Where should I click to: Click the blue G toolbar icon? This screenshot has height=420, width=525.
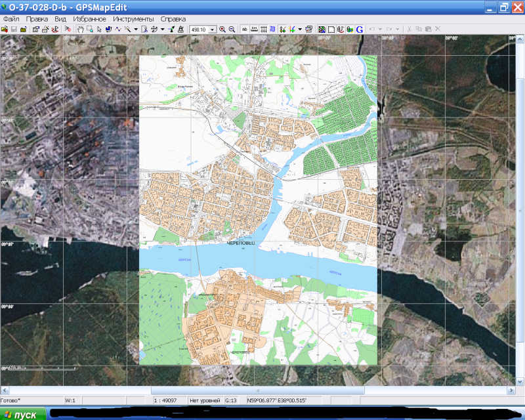(360, 30)
